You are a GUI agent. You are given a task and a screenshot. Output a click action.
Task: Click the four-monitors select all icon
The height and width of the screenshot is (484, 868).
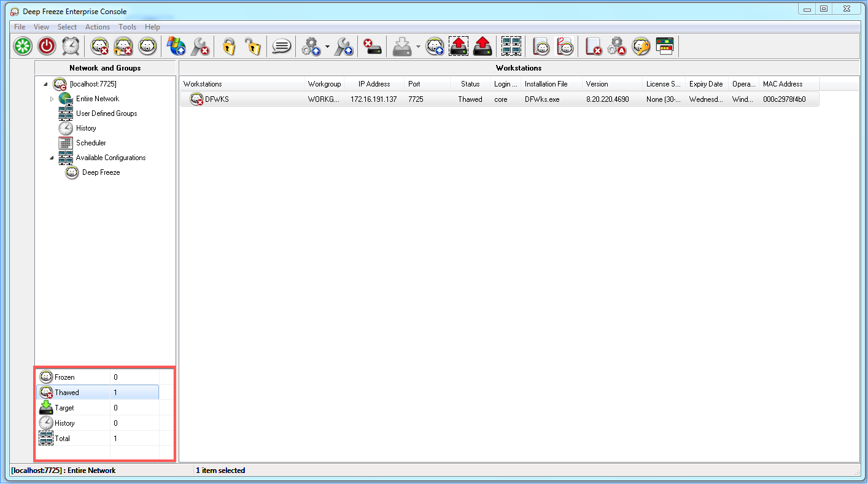click(511, 46)
